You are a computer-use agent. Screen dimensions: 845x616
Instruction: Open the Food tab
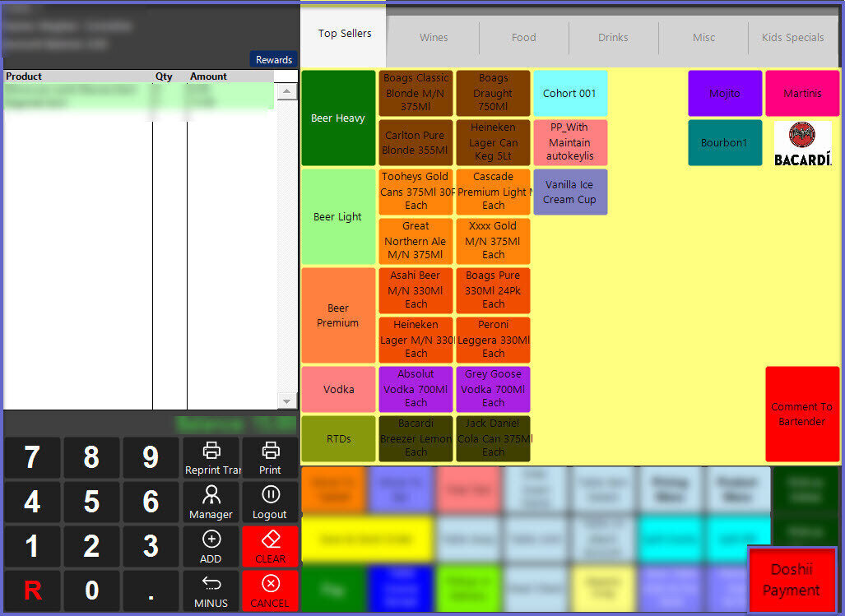[x=524, y=38]
